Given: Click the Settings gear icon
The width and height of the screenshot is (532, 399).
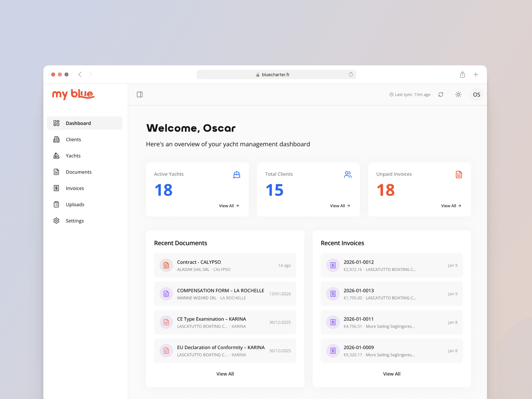Looking at the screenshot, I should pos(57,221).
